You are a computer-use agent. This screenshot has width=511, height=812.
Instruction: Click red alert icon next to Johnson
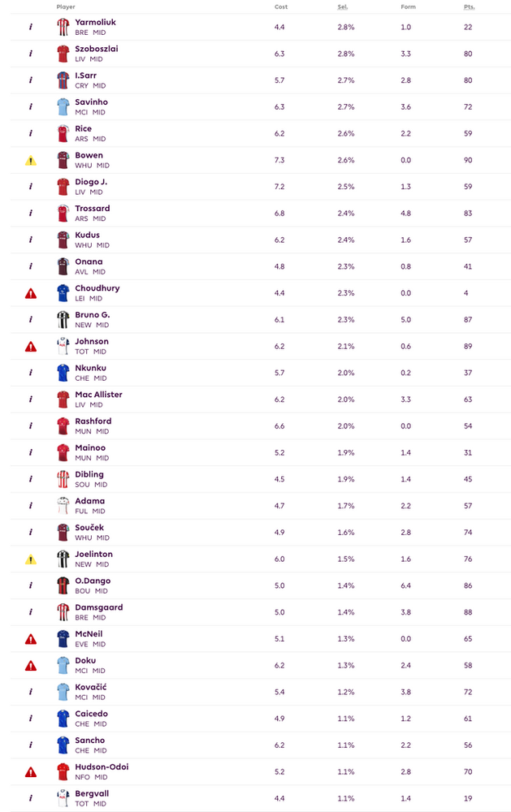[x=31, y=346]
